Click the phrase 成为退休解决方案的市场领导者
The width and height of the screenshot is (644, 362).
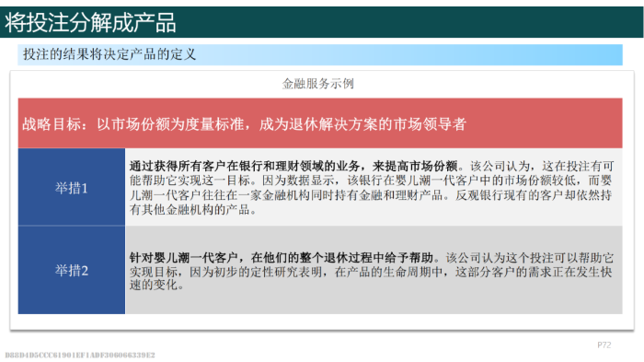(x=362, y=123)
